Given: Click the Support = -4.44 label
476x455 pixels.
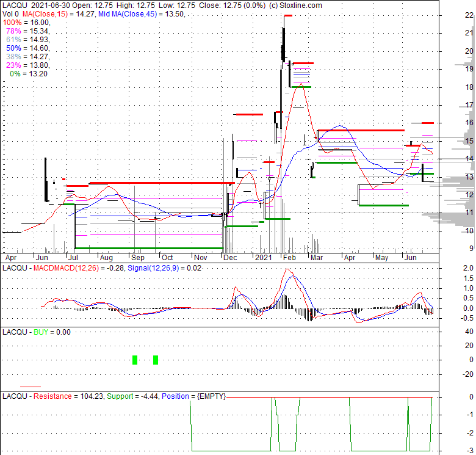Looking at the screenshot, I should [132, 396].
